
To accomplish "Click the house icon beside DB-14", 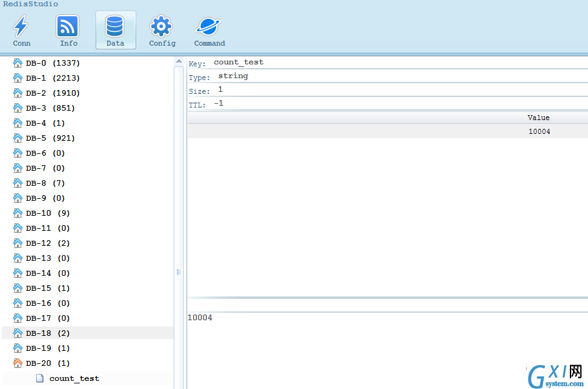I will 17,273.
